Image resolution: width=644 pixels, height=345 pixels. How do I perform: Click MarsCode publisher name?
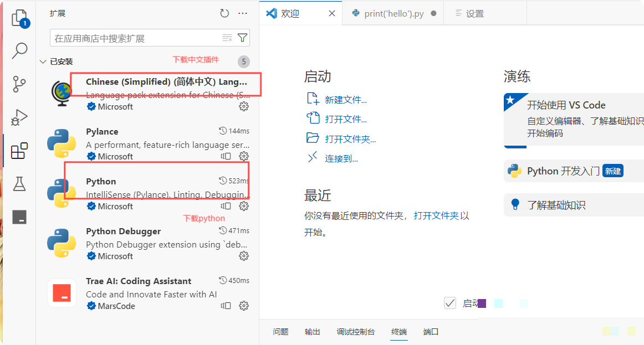pos(116,306)
